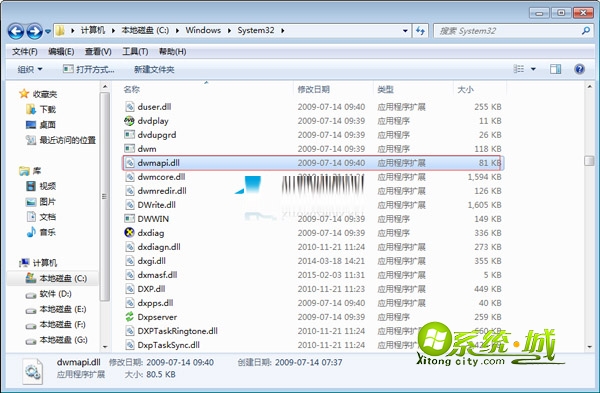Image resolution: width=600 pixels, height=393 pixels.
Task: Select the DXP.dll file icon
Action: coord(130,289)
